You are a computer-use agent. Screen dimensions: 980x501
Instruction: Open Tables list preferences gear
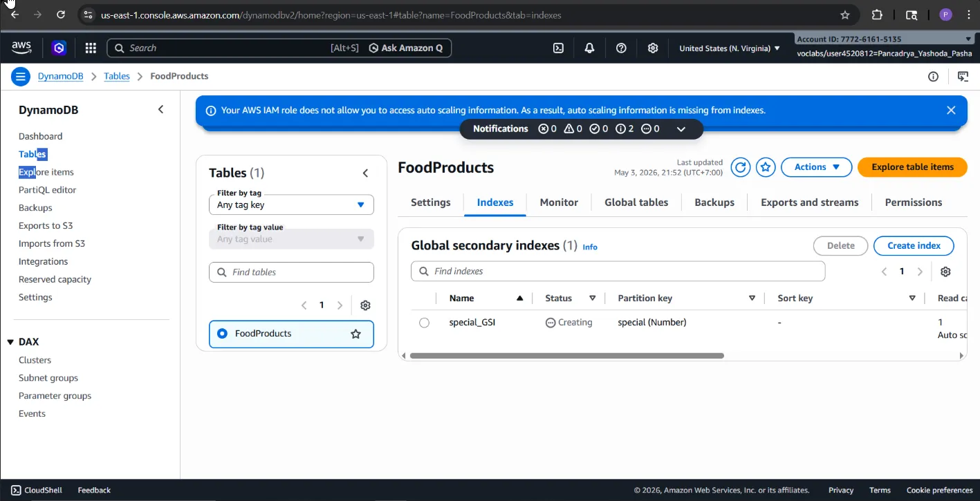pyautogui.click(x=366, y=305)
